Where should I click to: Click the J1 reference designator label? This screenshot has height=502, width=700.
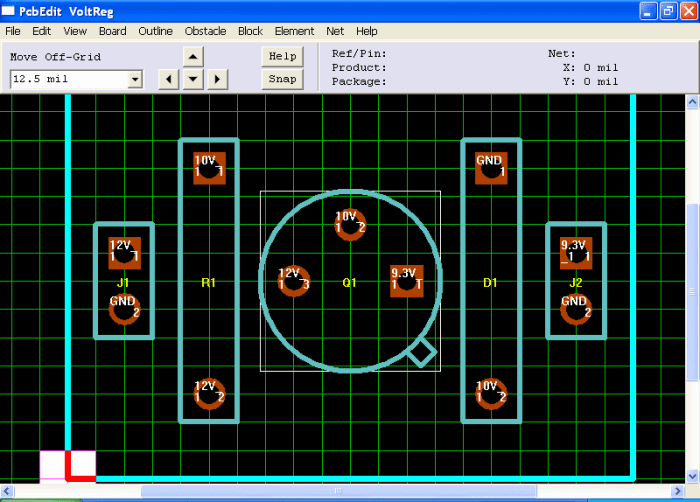(x=123, y=283)
